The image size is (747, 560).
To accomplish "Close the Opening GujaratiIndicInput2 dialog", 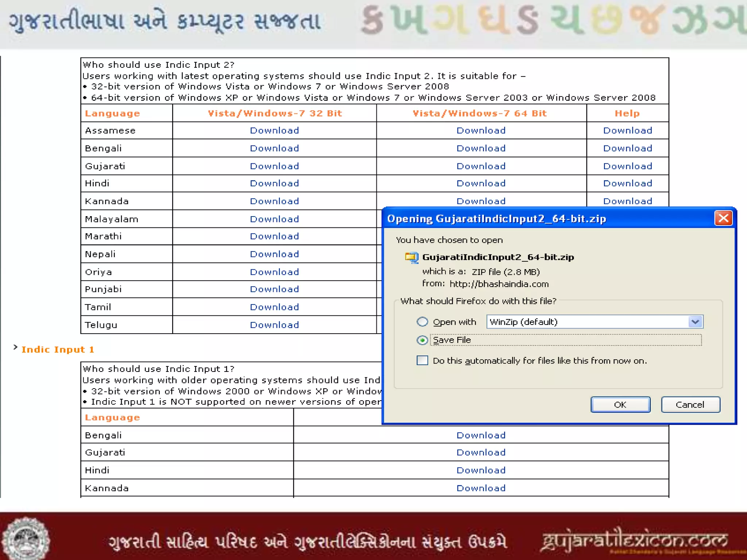I will pos(723,218).
